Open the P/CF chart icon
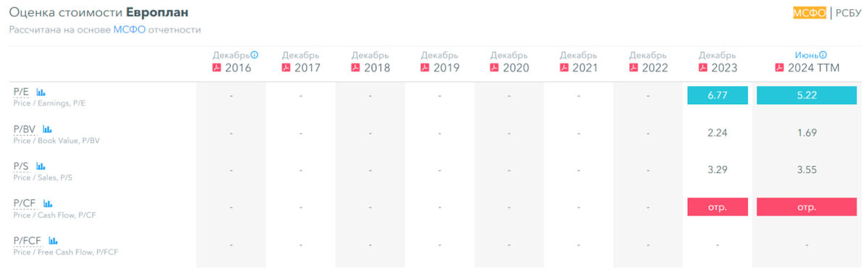Image resolution: width=868 pixels, height=274 pixels. coord(48,204)
